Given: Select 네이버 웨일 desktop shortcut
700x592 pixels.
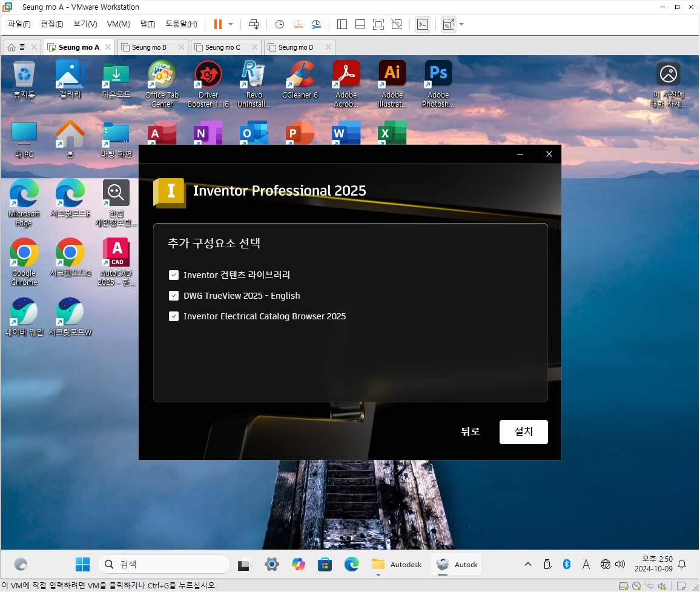Looking at the screenshot, I should pyautogui.click(x=24, y=317).
